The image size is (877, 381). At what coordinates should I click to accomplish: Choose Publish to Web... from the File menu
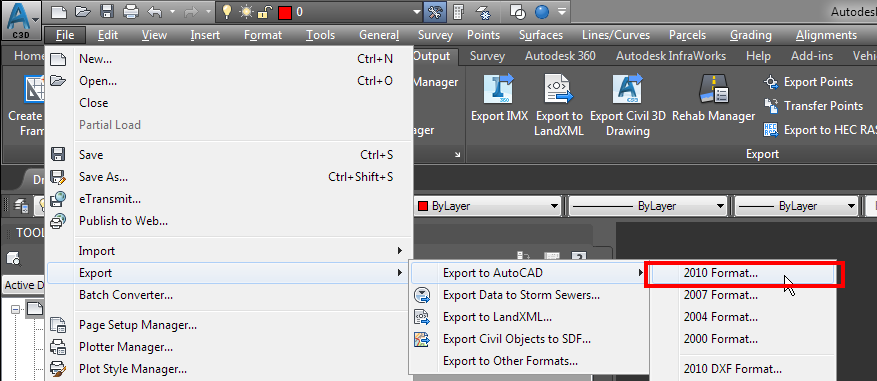229,221
